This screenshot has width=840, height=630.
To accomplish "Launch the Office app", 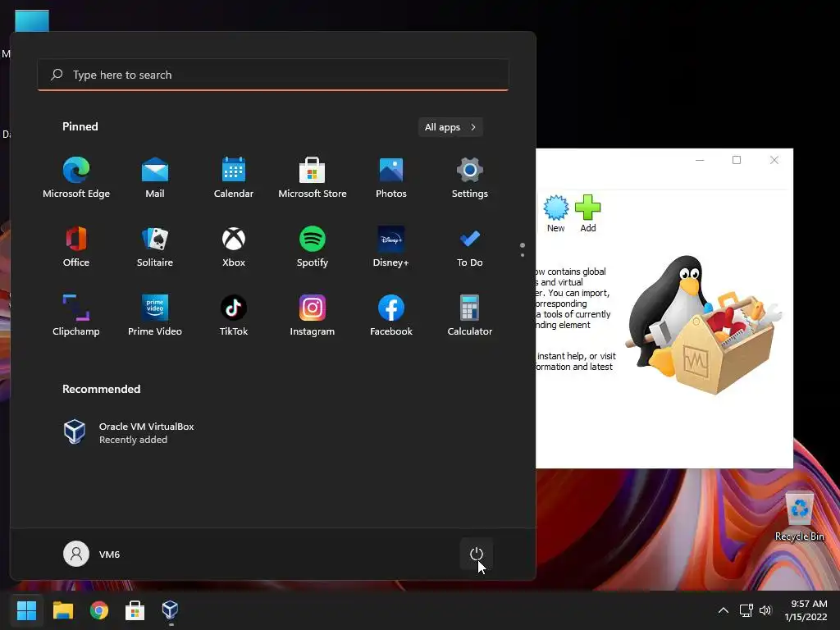I will [x=76, y=246].
